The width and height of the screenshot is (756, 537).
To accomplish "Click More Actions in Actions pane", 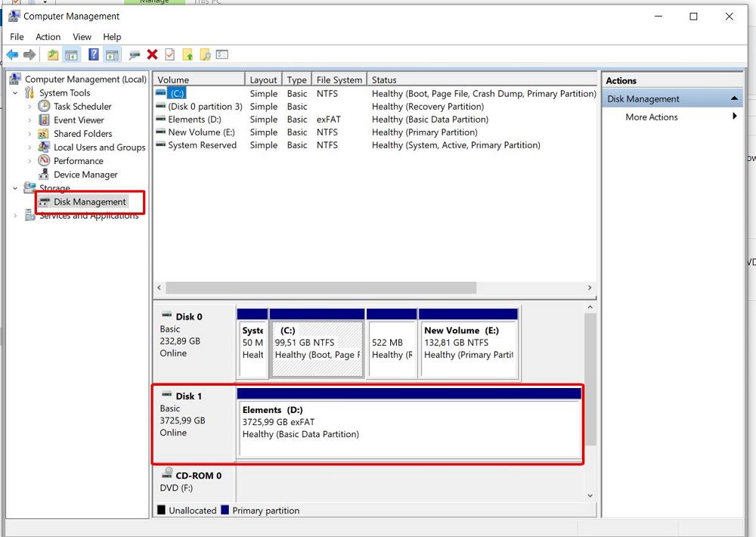I will coord(652,117).
